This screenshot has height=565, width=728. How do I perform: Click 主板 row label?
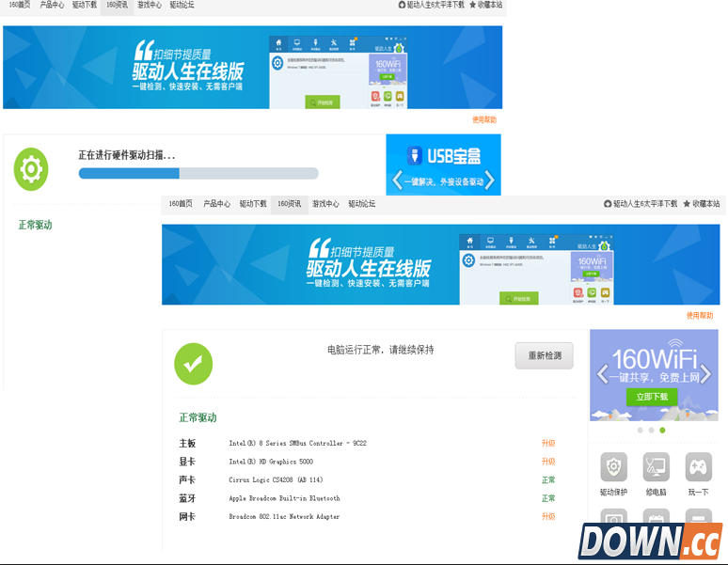[187, 443]
